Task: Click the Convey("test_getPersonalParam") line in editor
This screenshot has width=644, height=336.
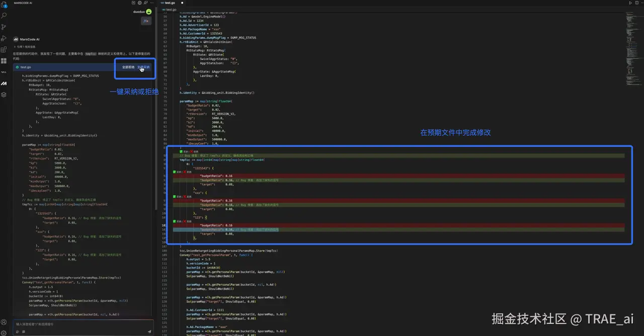Action: pyautogui.click(x=216, y=255)
